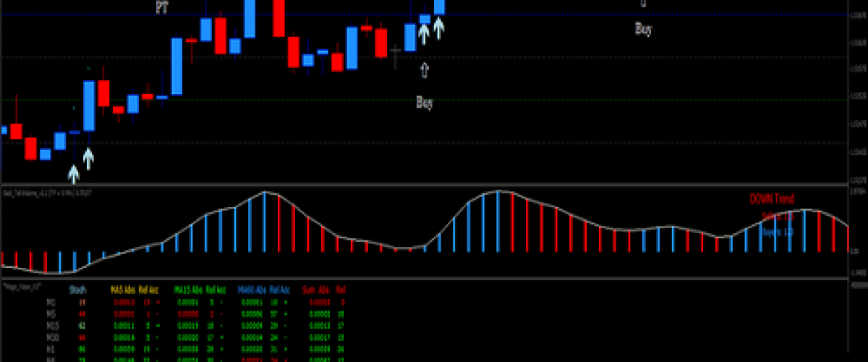Select the M5 timeframe row in the table
The height and width of the screenshot is (362, 868).
pyautogui.click(x=51, y=313)
